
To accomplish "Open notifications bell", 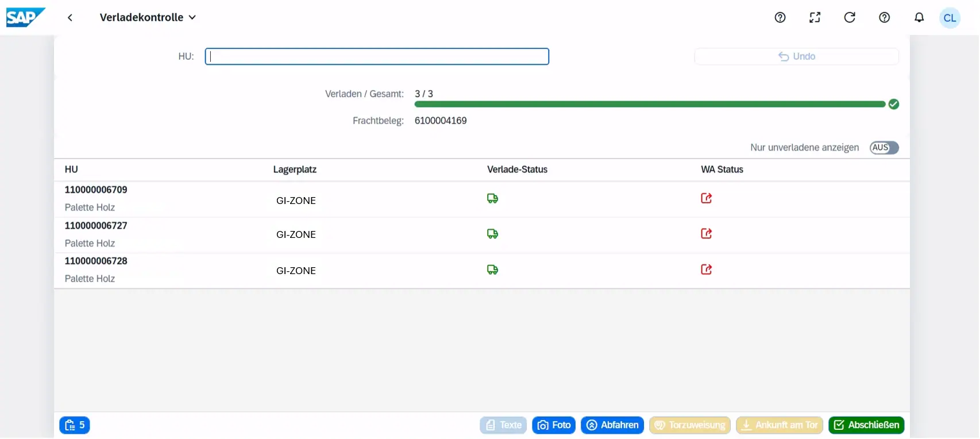I will click(919, 17).
